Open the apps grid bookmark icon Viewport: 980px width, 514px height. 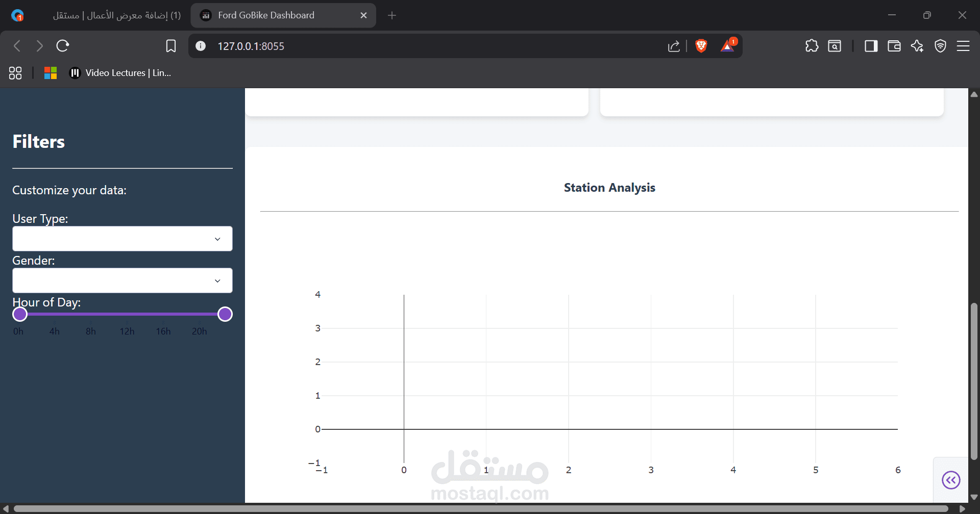tap(15, 73)
